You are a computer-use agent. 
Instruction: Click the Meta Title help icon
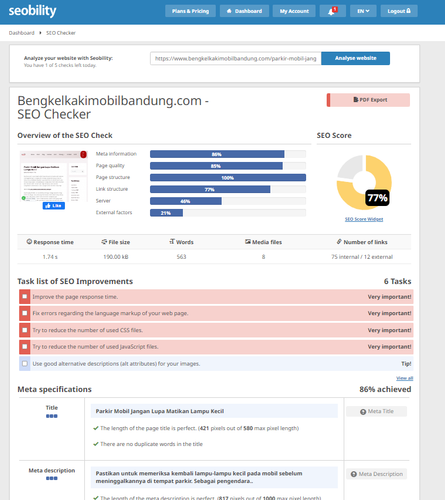[x=363, y=412]
